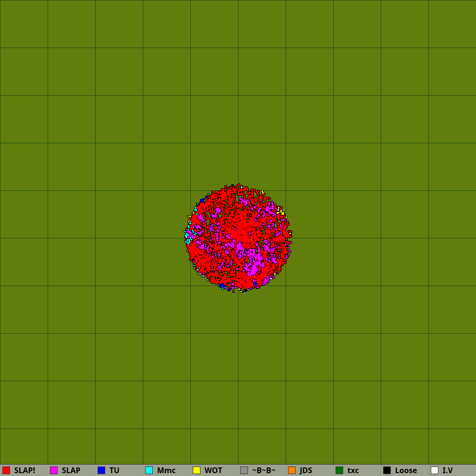The height and width of the screenshot is (476, 476).
Task: Click the black Loose legend swatch
Action: [x=387, y=470]
